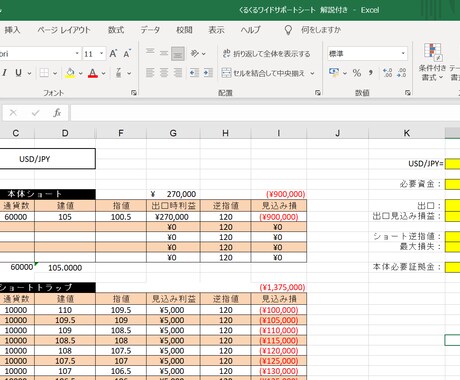Apply red font color
460x380 pixels.
click(x=93, y=73)
